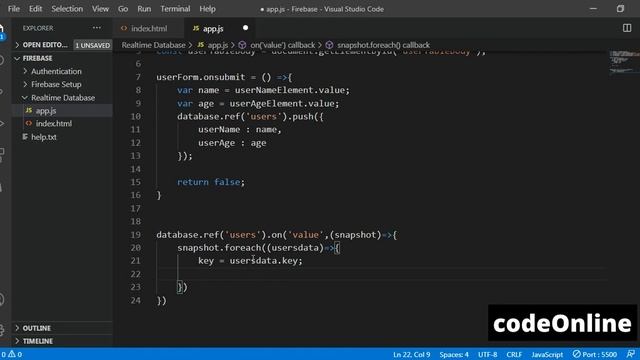Collapse the Realtime Database folder
Image resolution: width=640 pixels, height=360 pixels.
63,98
